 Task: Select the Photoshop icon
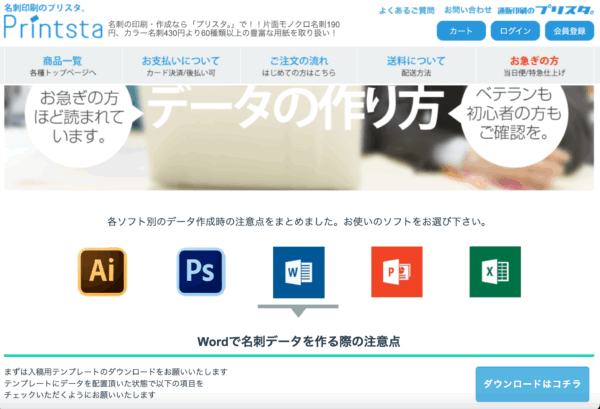coord(200,270)
